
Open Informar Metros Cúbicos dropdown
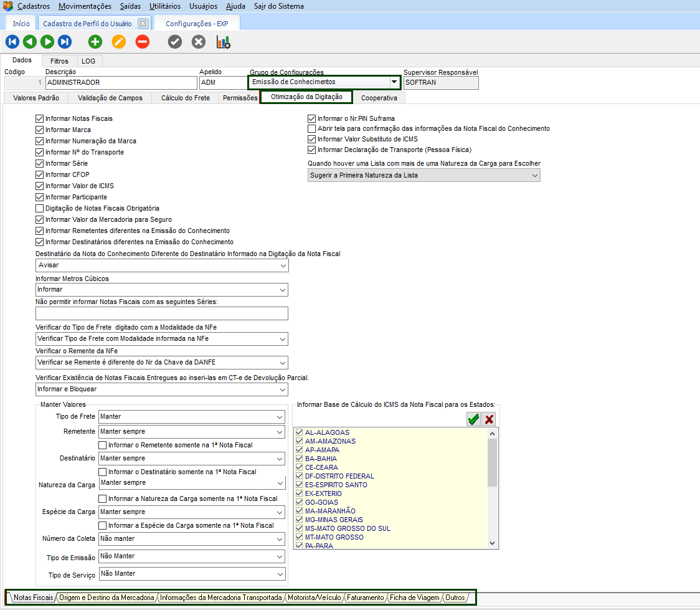tap(283, 290)
